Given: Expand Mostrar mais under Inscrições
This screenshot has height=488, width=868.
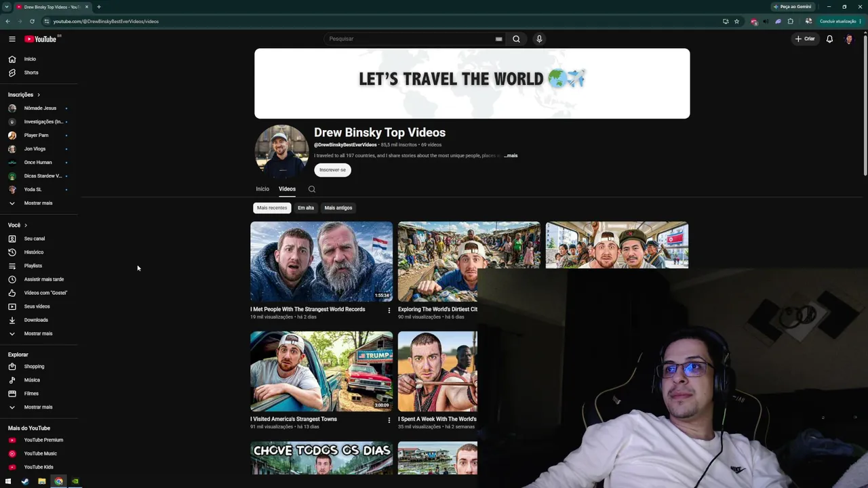Looking at the screenshot, I should [x=38, y=203].
